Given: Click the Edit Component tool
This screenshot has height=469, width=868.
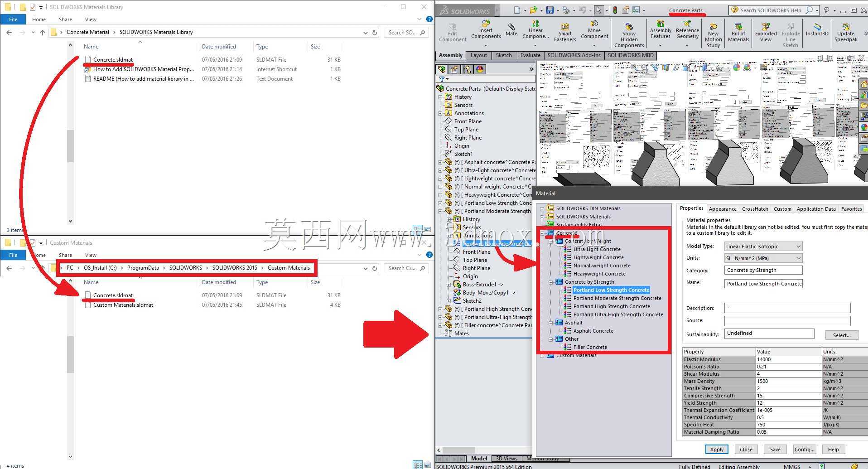Looking at the screenshot, I should 452,33.
